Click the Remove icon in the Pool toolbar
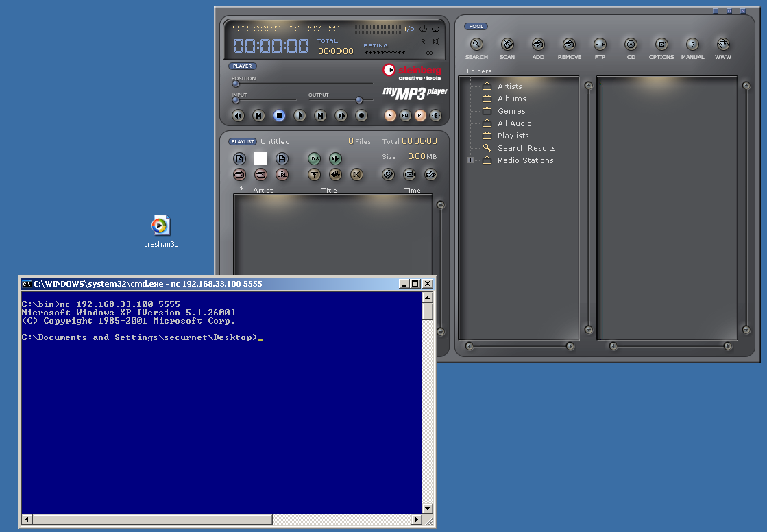767x532 pixels. click(x=569, y=45)
